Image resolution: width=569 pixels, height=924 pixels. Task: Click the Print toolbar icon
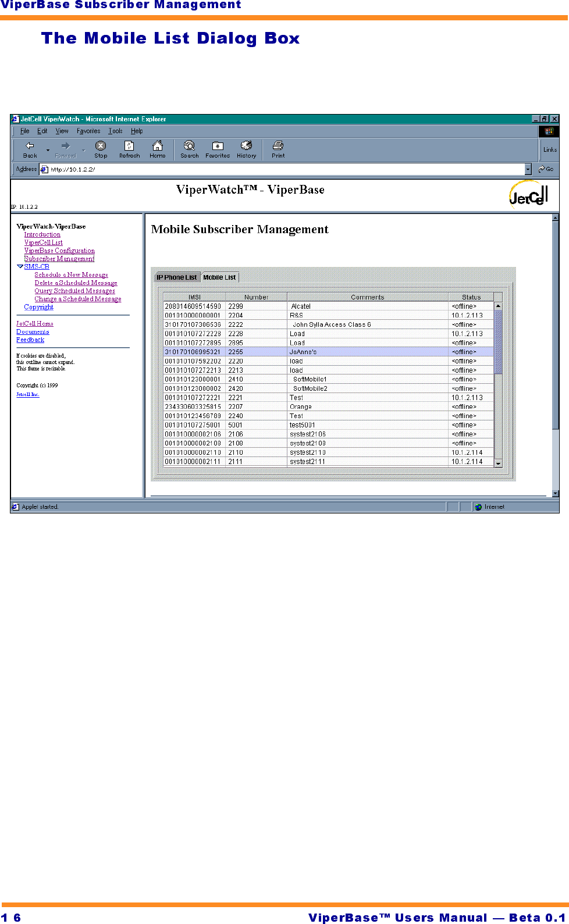278,149
